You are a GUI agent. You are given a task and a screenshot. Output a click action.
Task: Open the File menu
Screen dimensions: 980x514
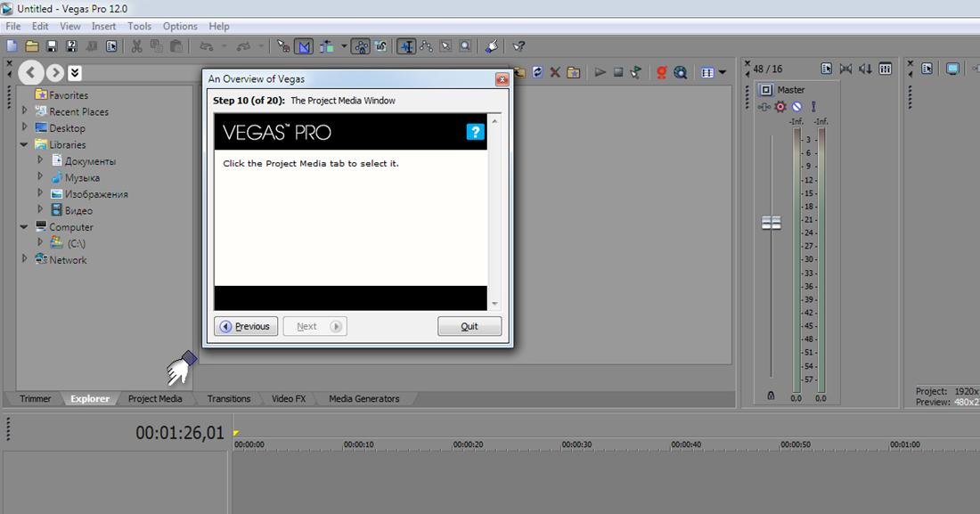tap(13, 26)
